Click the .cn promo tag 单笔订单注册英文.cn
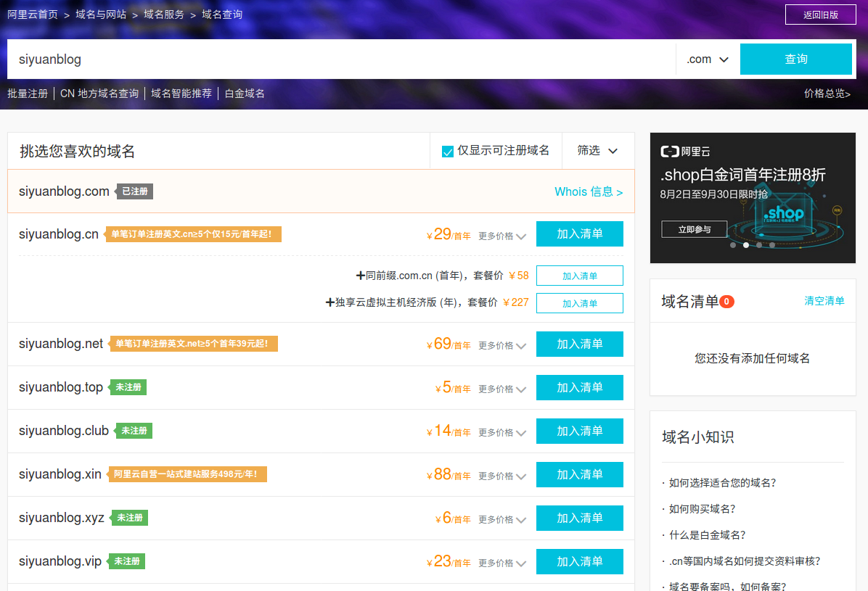Image resolution: width=868 pixels, height=591 pixels. tap(192, 234)
